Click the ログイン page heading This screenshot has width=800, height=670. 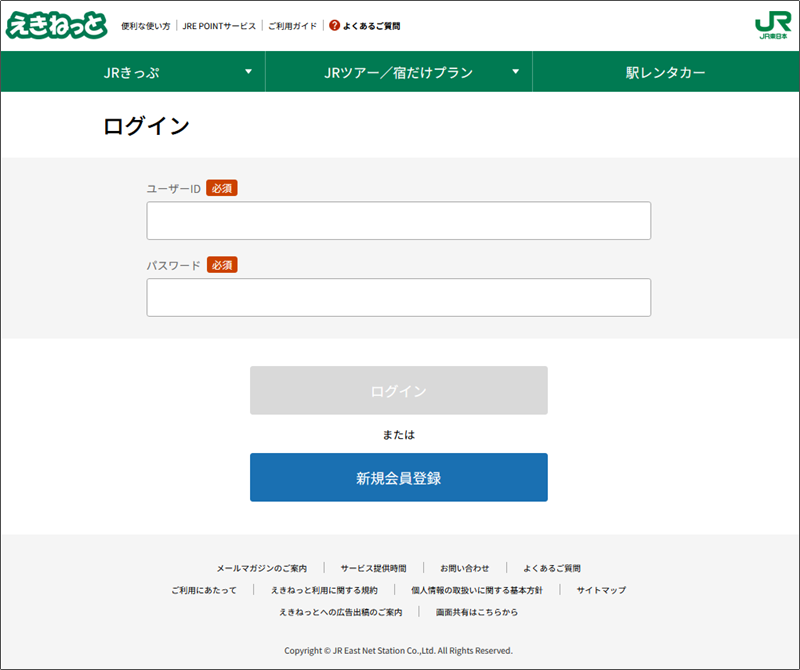pos(146,126)
